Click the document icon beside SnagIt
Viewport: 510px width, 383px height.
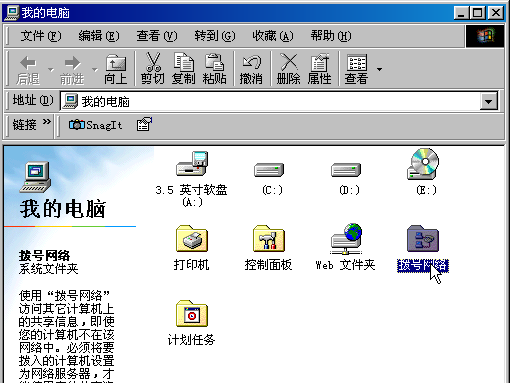tap(144, 124)
